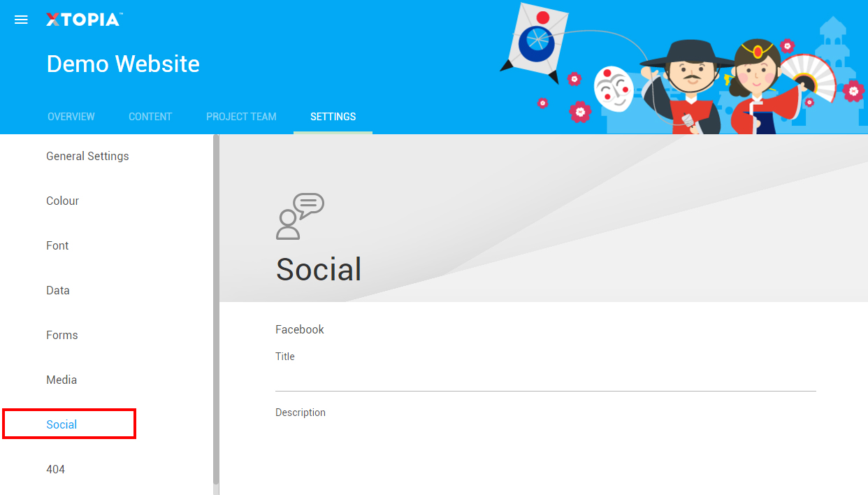Switch to the Content tab
Image resolution: width=868 pixels, height=495 pixels.
point(150,117)
